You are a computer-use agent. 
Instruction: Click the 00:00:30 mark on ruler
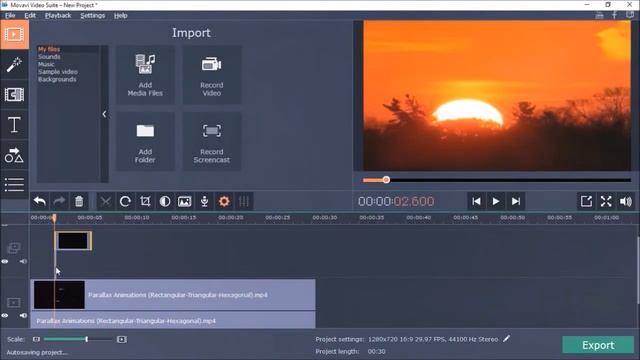coord(324,218)
